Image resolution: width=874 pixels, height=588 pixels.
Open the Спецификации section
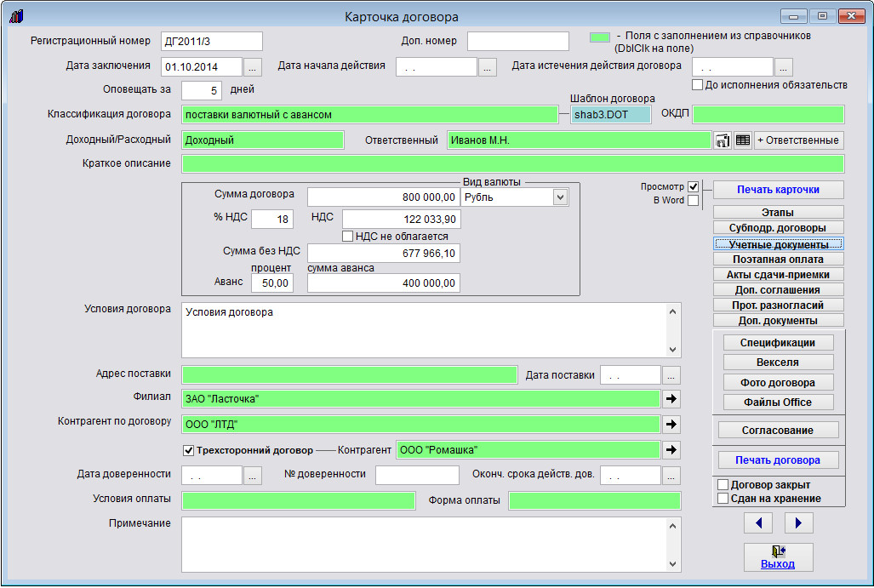pyautogui.click(x=778, y=342)
